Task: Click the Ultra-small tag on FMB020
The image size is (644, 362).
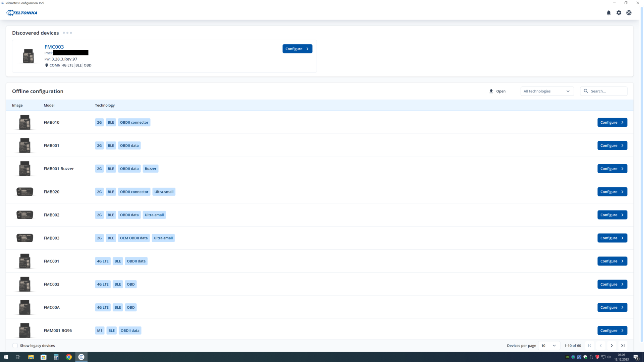Action: [164, 192]
